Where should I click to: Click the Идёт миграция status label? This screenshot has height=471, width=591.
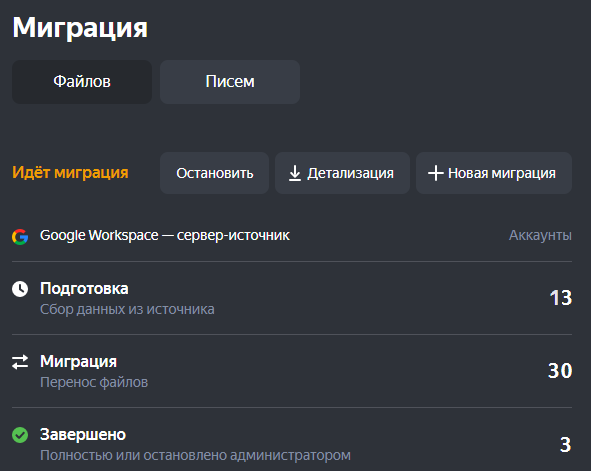pos(70,173)
